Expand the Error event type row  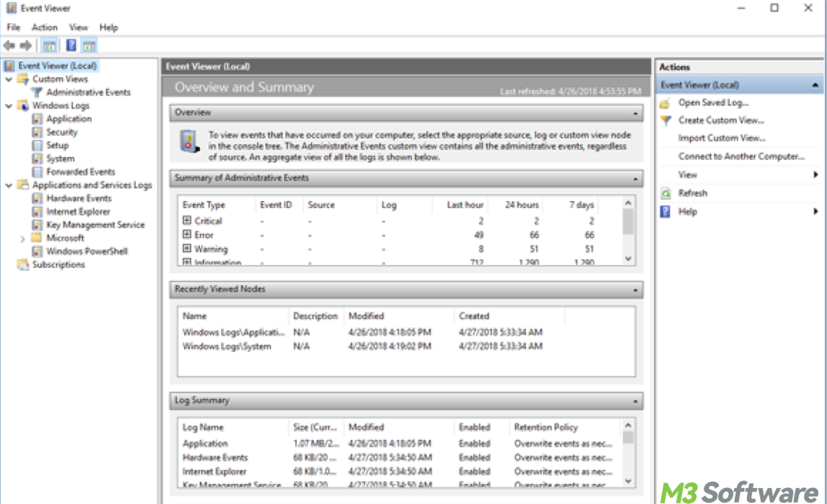(x=186, y=235)
